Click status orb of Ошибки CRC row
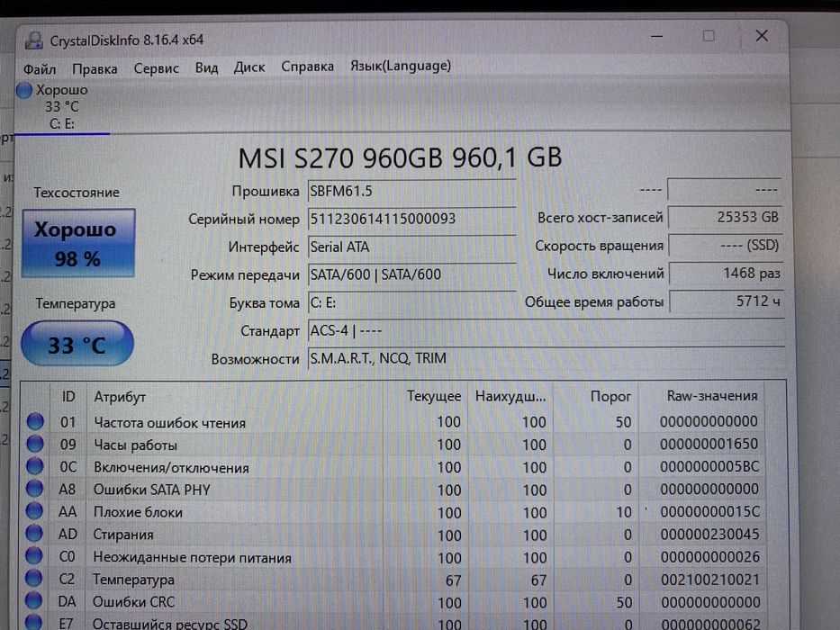Screen dimensions: 840x630 point(33,600)
